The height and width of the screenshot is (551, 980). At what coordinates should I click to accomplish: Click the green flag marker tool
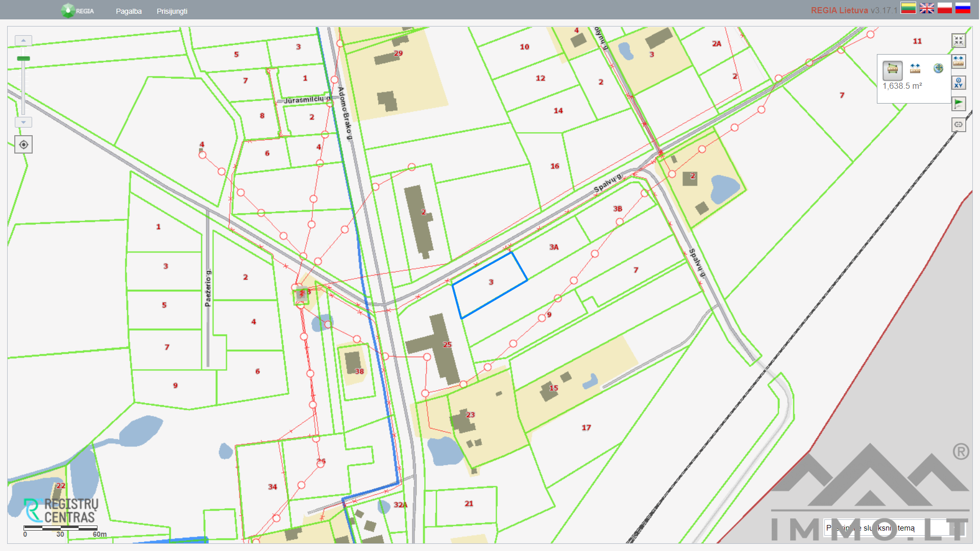click(x=959, y=104)
